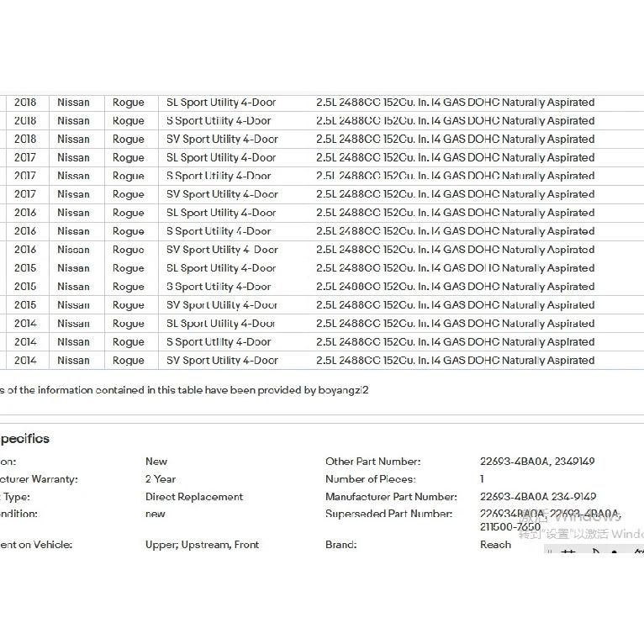Select the engine cell in the 2018 SV row
The image size is (644, 644).
[x=455, y=140]
